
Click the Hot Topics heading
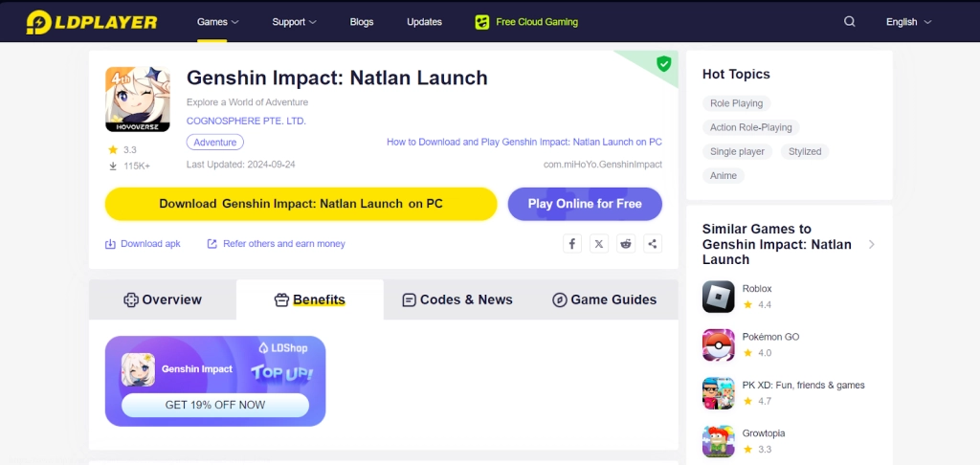pyautogui.click(x=736, y=75)
